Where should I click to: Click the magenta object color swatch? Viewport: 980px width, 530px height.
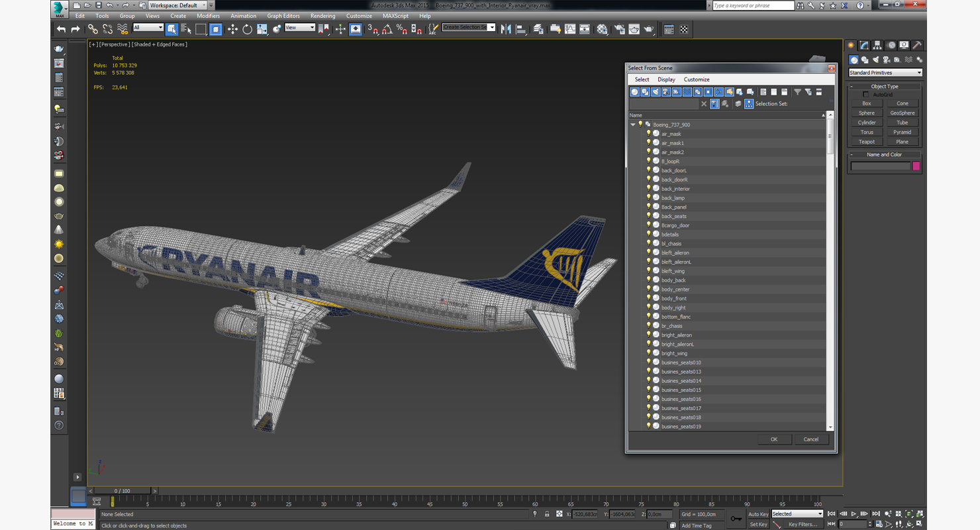coord(916,166)
